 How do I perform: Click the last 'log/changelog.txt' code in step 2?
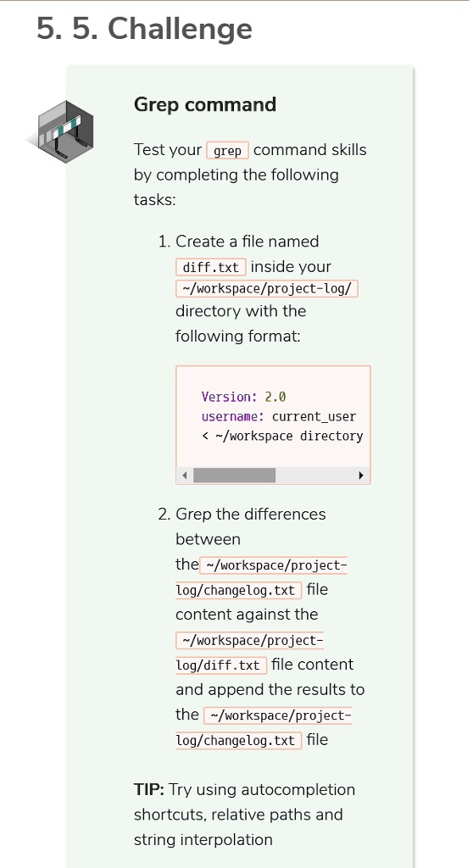pos(239,741)
